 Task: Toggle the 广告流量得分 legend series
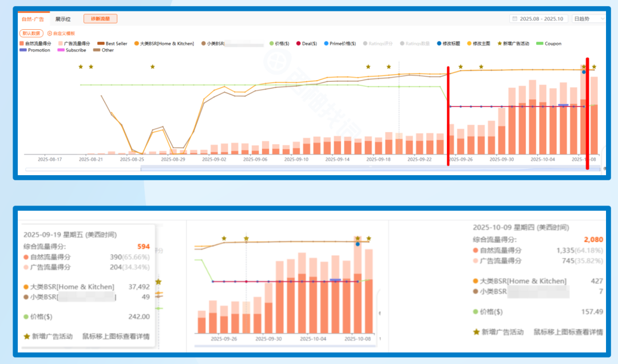[x=74, y=43]
